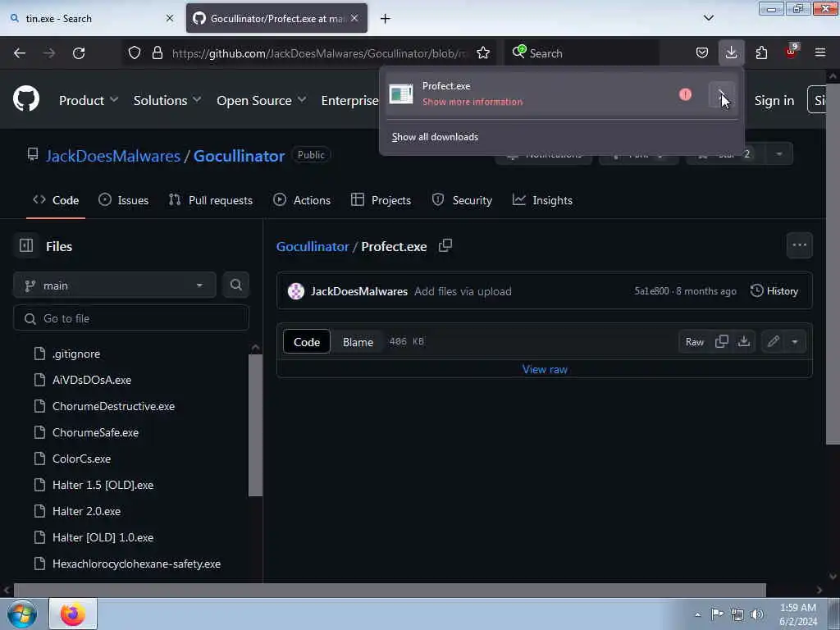Open a new browser tab with the plus button
Screen dimensions: 840x630
click(386, 19)
